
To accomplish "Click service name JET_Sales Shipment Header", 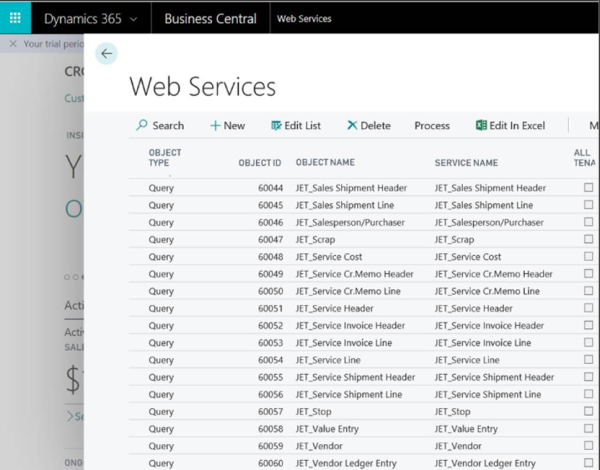I will point(490,188).
